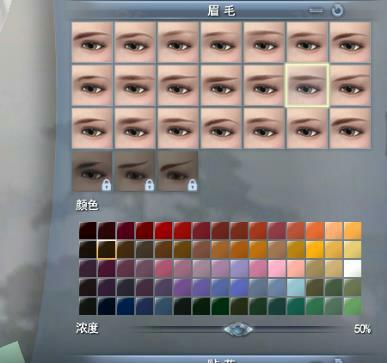Select the second locked eyebrow thumbnail
The width and height of the screenshot is (387, 363).
click(x=135, y=170)
